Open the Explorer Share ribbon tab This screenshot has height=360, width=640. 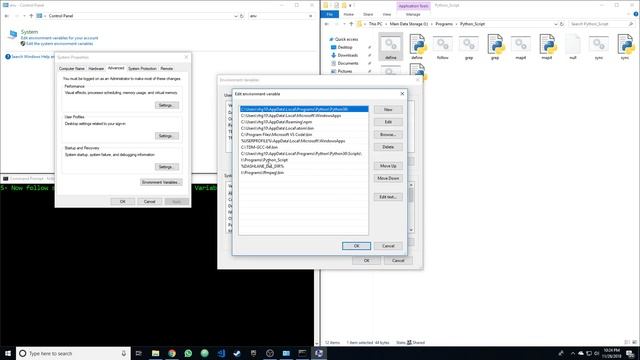tap(368, 14)
